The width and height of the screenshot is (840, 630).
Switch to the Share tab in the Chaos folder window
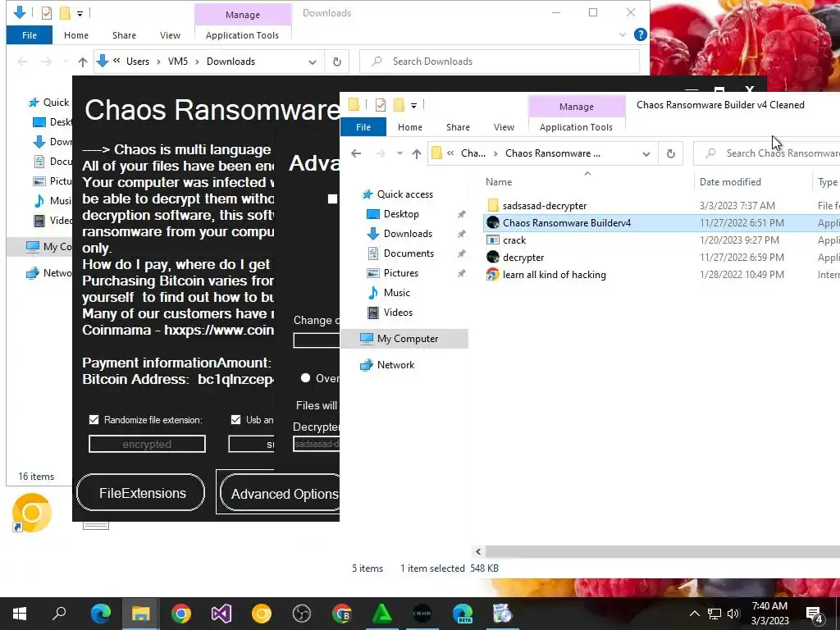tap(458, 127)
